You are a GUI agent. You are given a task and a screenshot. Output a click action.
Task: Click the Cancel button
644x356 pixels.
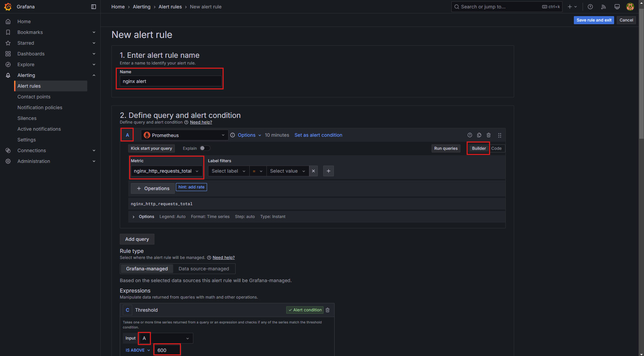tap(626, 20)
